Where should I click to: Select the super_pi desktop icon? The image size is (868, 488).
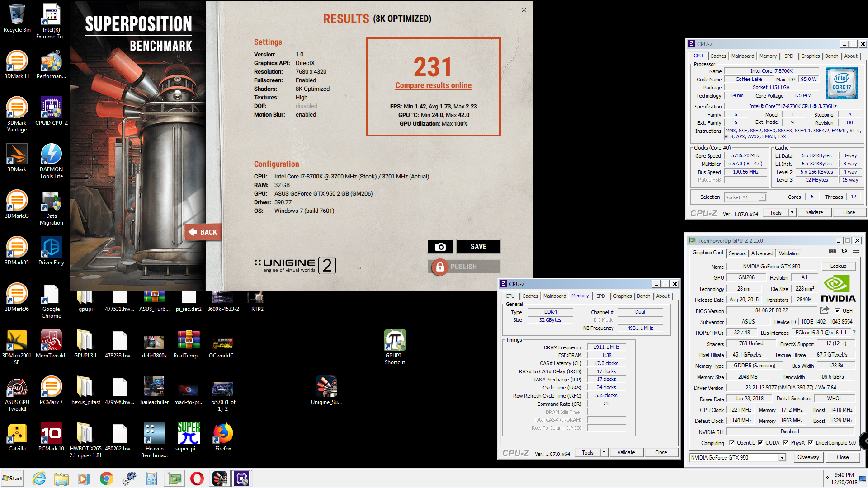[189, 437]
